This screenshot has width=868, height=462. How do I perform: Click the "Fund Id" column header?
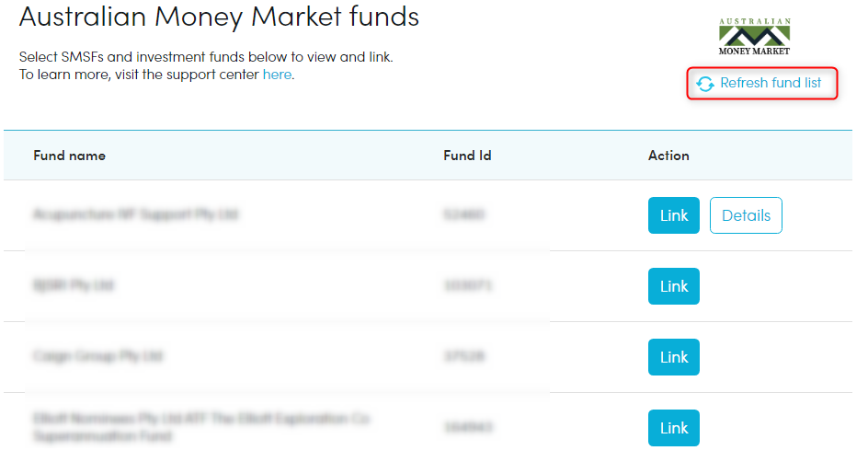tap(467, 156)
